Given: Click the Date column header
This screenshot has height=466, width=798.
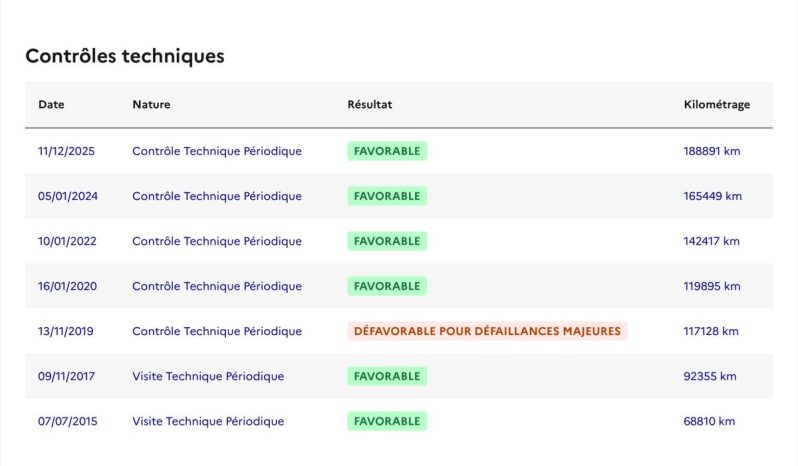Looking at the screenshot, I should pyautogui.click(x=51, y=104).
